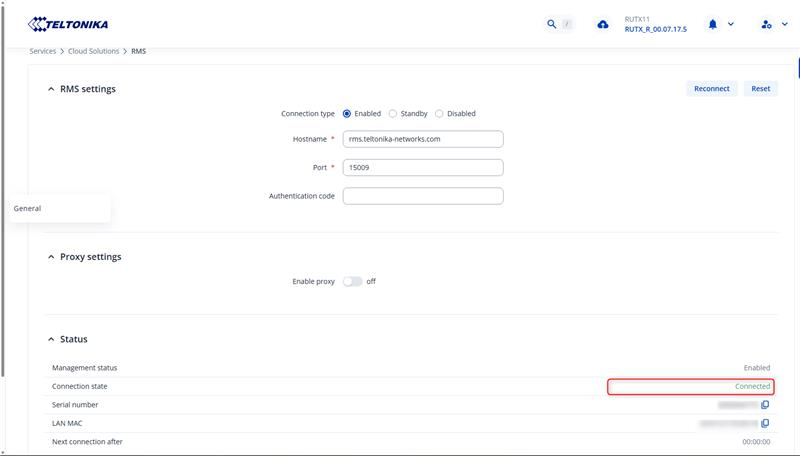The width and height of the screenshot is (800, 456).
Task: Collapse the Proxy settings section
Action: tap(52, 257)
